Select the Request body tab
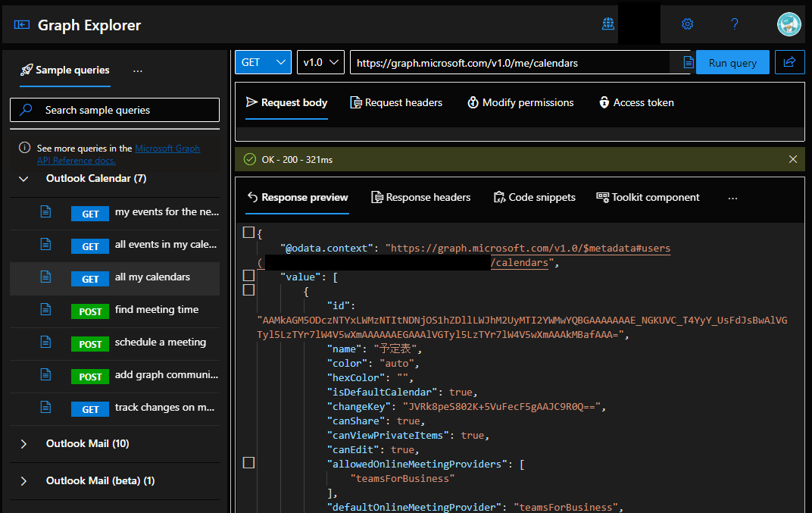The height and width of the screenshot is (513, 812). 286,102
